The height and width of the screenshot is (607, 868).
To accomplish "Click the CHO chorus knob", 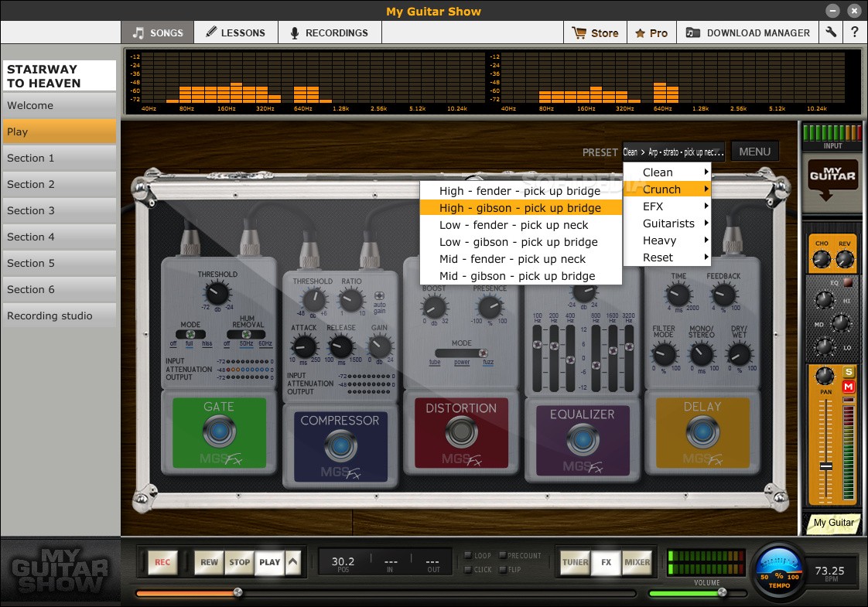I will tap(822, 258).
